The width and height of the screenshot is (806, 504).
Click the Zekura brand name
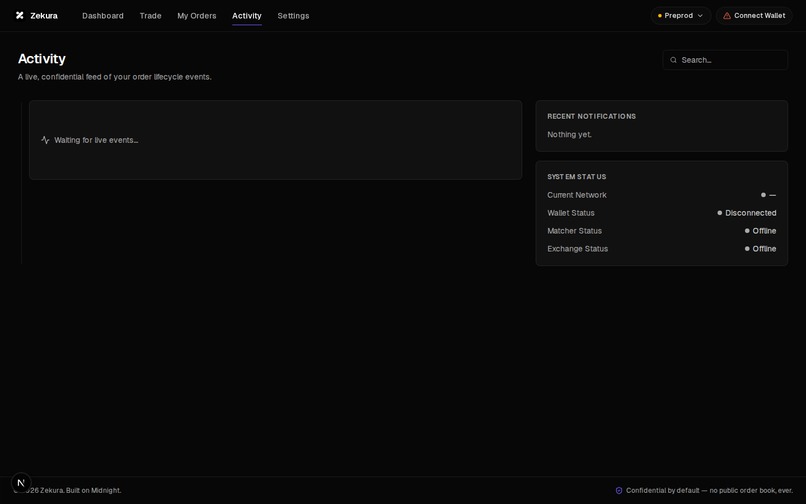coord(44,16)
